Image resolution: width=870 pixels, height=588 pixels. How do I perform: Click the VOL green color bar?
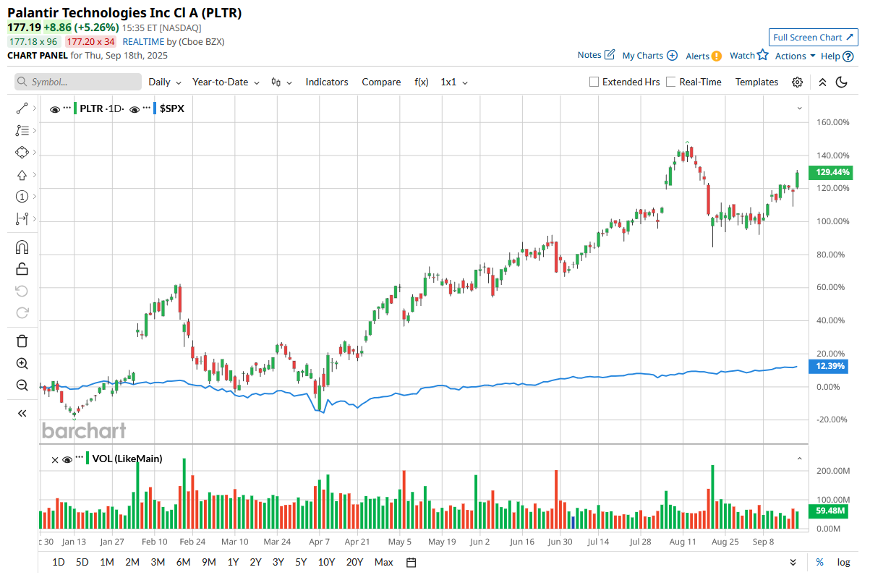point(88,459)
